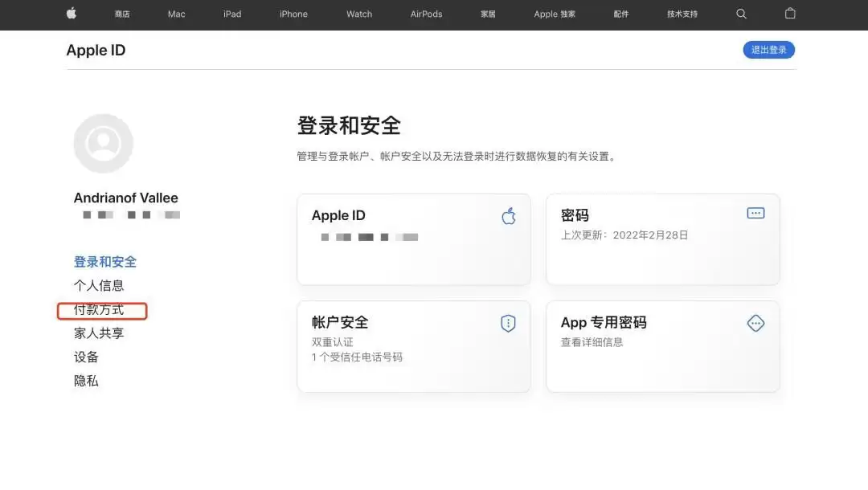Image resolution: width=868 pixels, height=490 pixels.
Task: Click the shopping bag icon
Action: click(789, 14)
